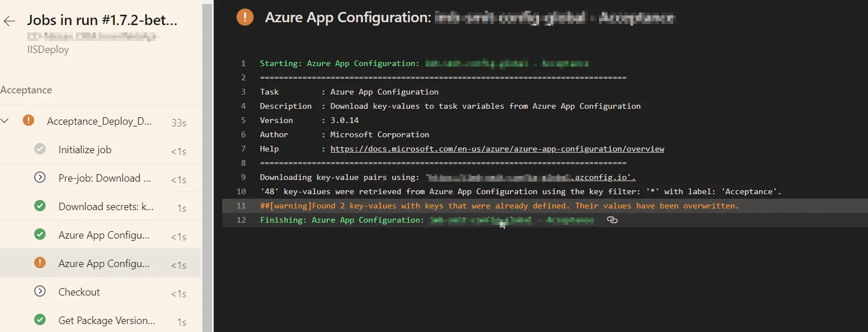Click the orange warning icon on selected Azure App step
Screen dimensions: 868x332
[40, 263]
